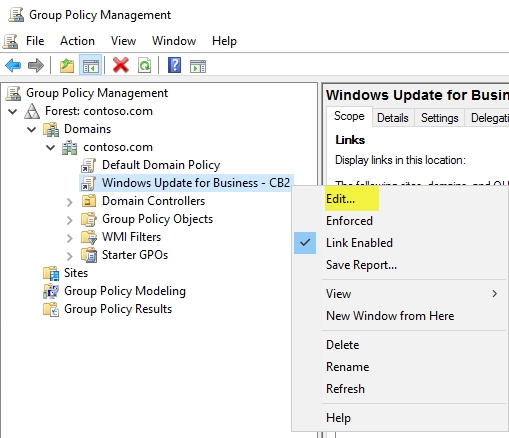Click the green Refresh toolbar icon

click(x=144, y=65)
